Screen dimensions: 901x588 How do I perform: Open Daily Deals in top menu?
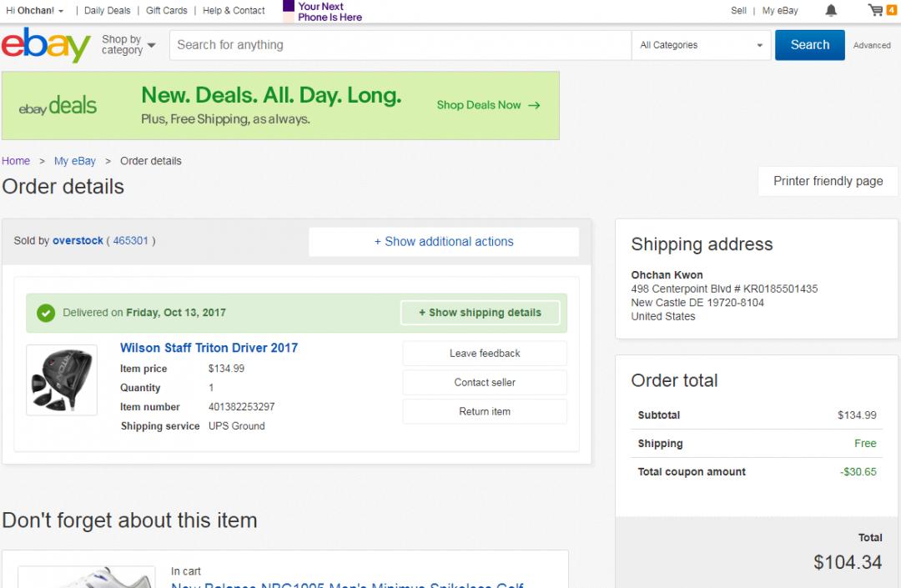[107, 11]
